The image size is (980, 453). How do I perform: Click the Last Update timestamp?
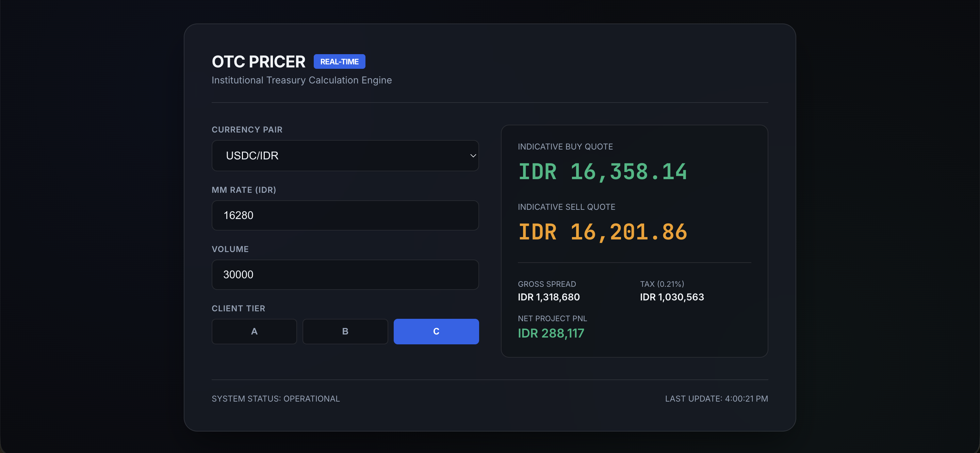717,398
